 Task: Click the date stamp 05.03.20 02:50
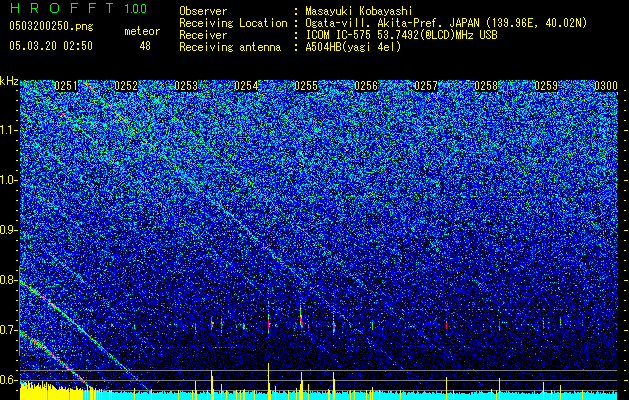[x=51, y=46]
